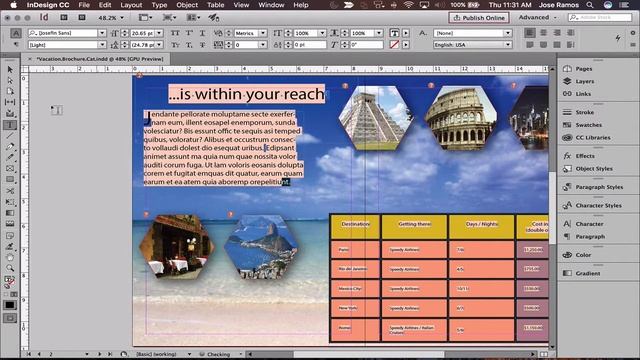Go to the next page arrow
The height and width of the screenshot is (360, 640).
click(x=99, y=354)
